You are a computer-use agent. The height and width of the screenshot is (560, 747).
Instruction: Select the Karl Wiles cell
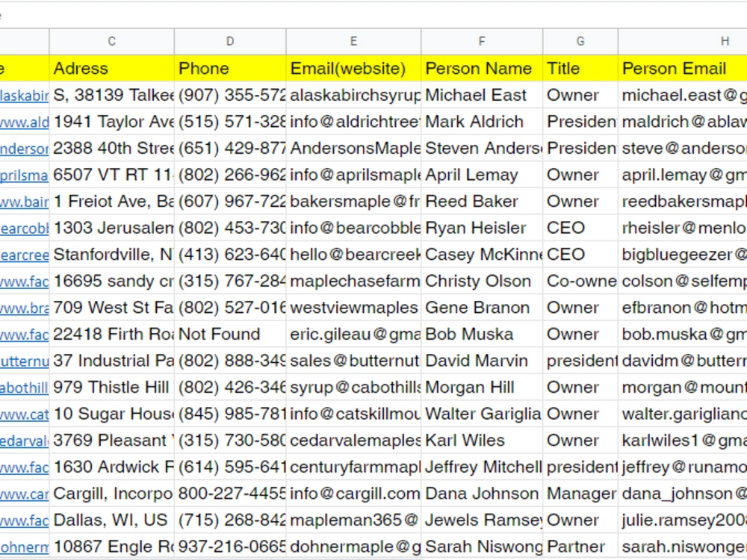482,441
